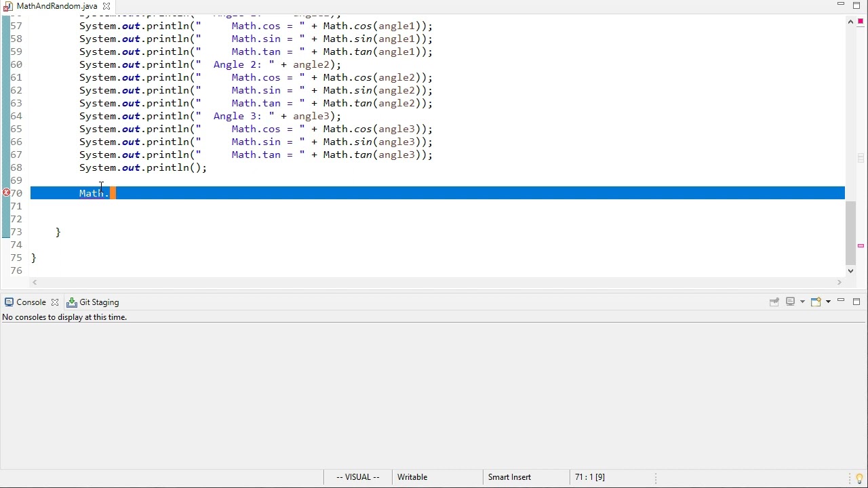The width and height of the screenshot is (868, 488).
Task: Click the Git Staging view icon
Action: pyautogui.click(x=72, y=302)
